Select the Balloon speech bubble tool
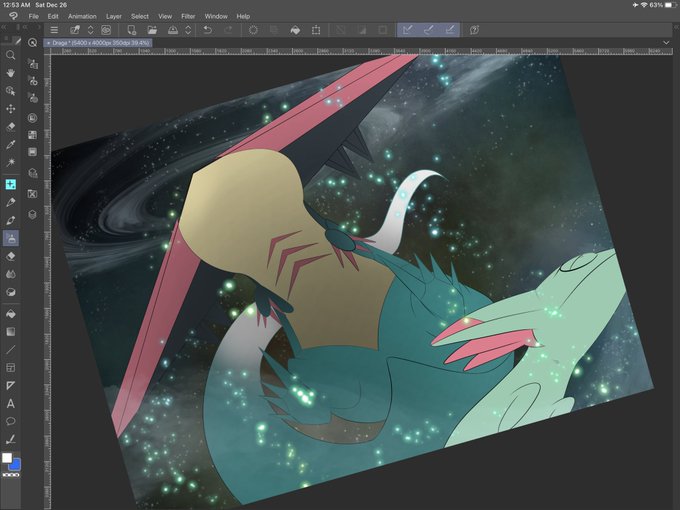Image resolution: width=680 pixels, height=510 pixels. [x=10, y=422]
